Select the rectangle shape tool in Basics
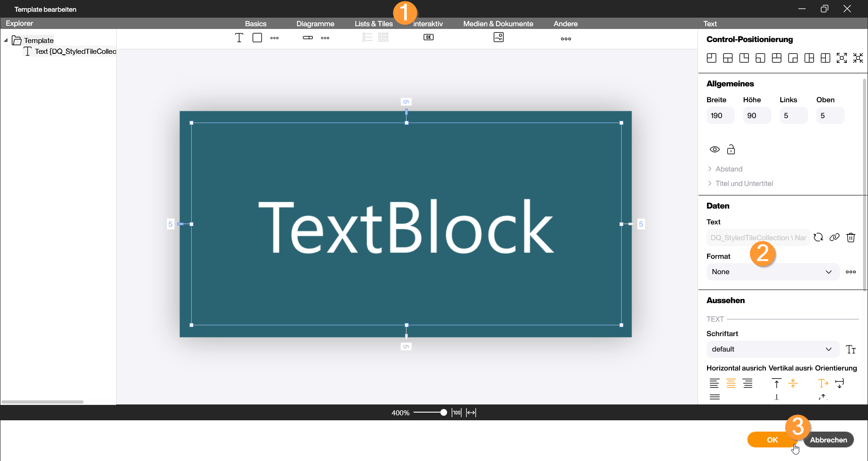868x461 pixels. [x=257, y=38]
